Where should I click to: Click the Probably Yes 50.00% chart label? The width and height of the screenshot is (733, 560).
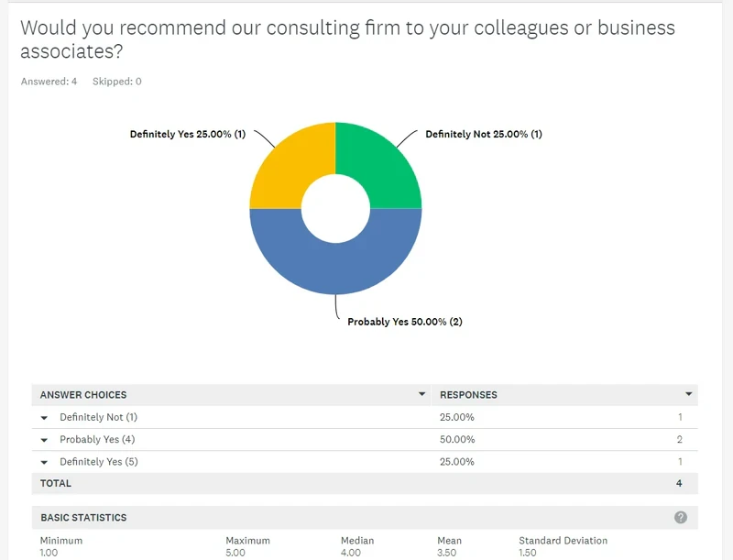405,322
